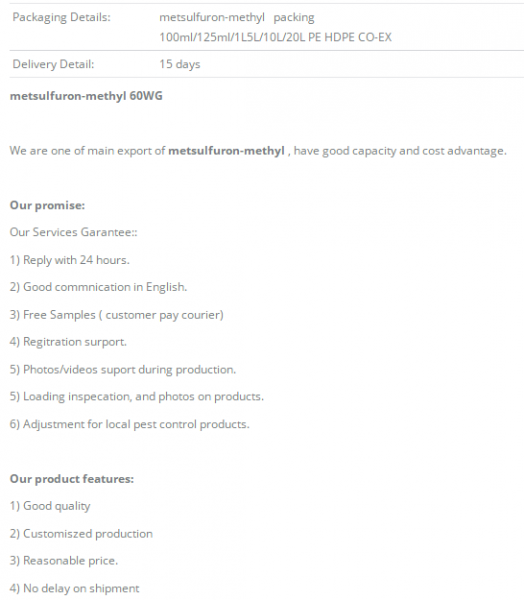524x600 pixels.
Task: Click Adjustment for local pest control item
Action: [129, 424]
